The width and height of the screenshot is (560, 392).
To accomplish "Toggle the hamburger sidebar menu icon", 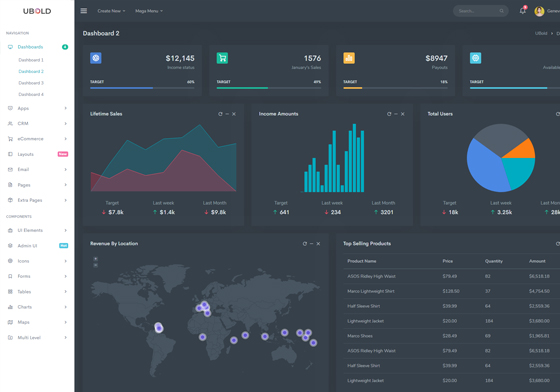I will tap(84, 11).
